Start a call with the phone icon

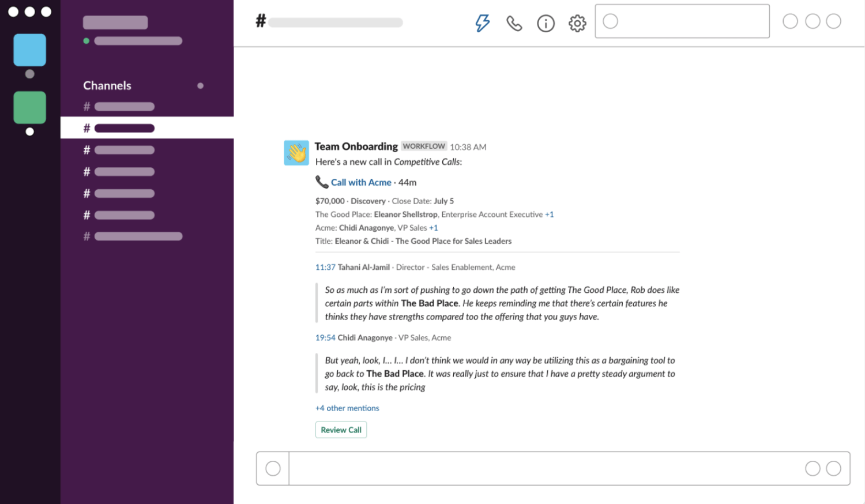(x=514, y=23)
